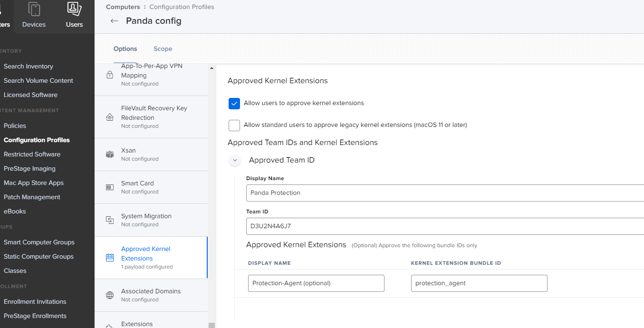
Task: Click the payload list scroll-up arrow
Action: point(212,68)
